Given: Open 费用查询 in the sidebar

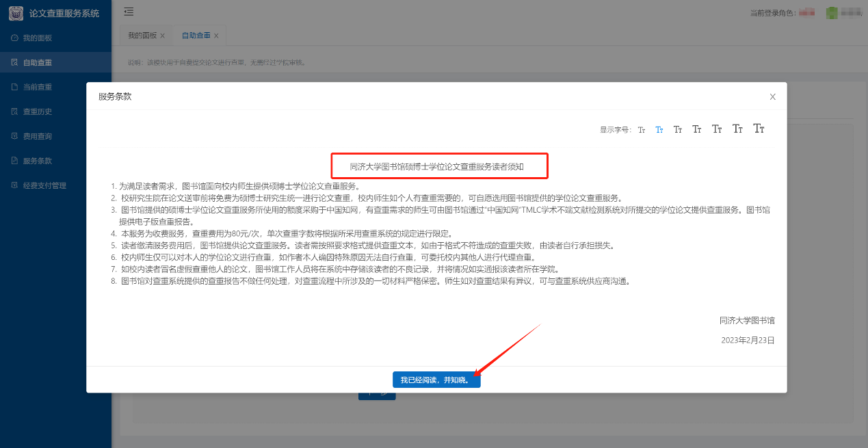Looking at the screenshot, I should pos(38,136).
